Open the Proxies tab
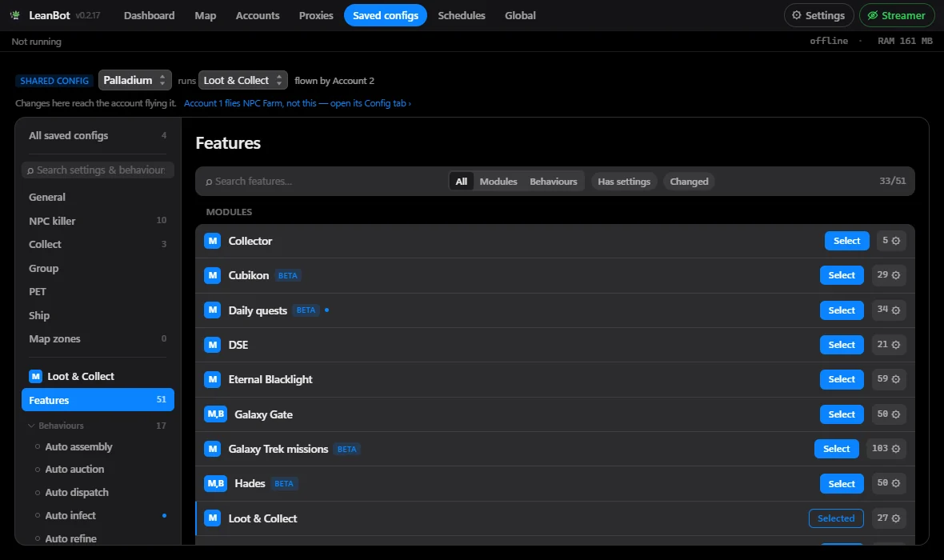 (316, 15)
